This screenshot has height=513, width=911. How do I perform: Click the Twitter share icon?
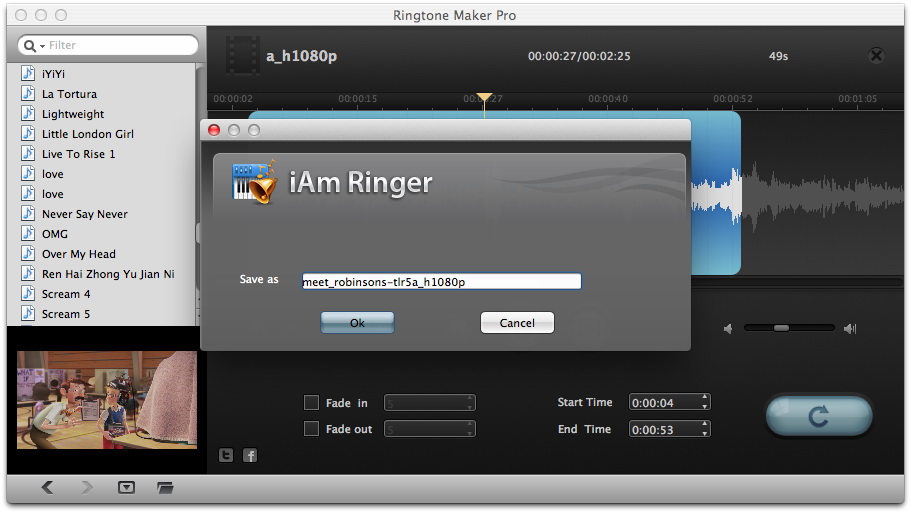226,455
